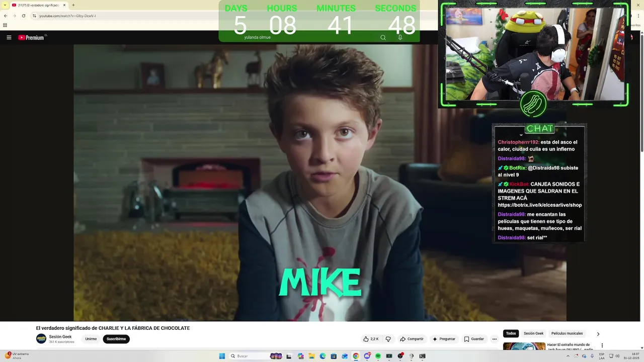Viewport: 644px width, 362px height.
Task: Open options menu for recommended Jack video
Action: pos(602,345)
